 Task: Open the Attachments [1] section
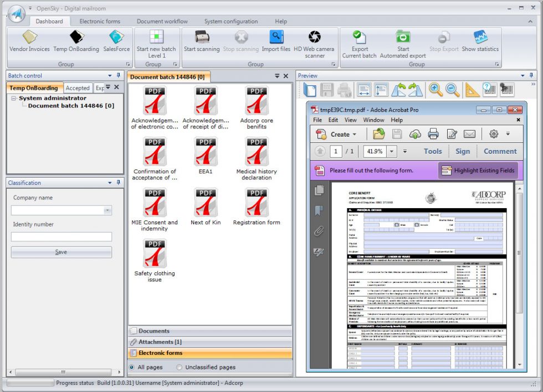point(160,342)
